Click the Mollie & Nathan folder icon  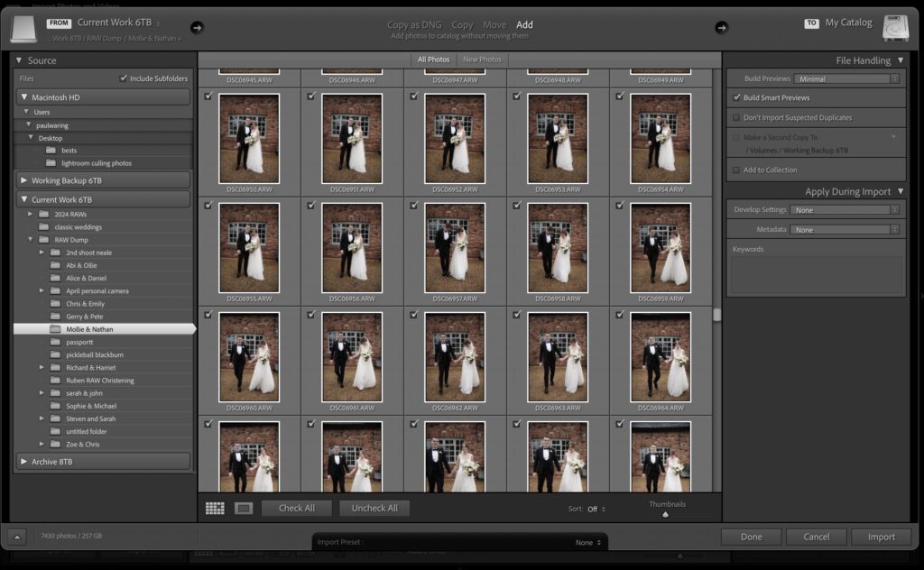(57, 328)
